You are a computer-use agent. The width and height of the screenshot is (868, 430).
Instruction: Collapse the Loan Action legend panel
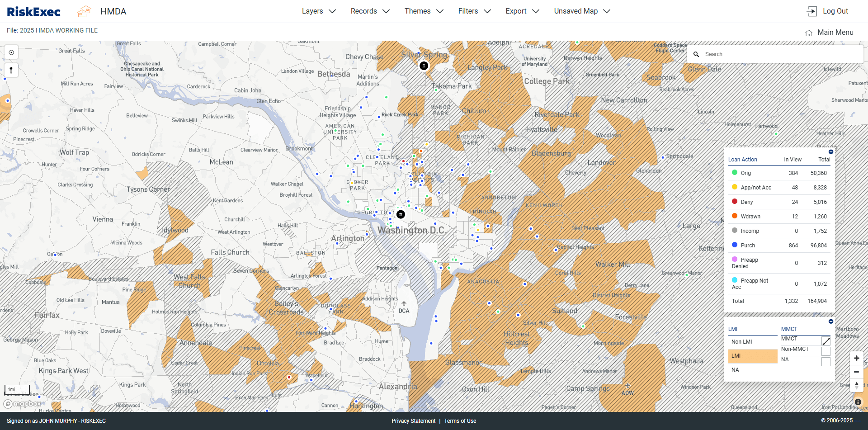(x=831, y=152)
